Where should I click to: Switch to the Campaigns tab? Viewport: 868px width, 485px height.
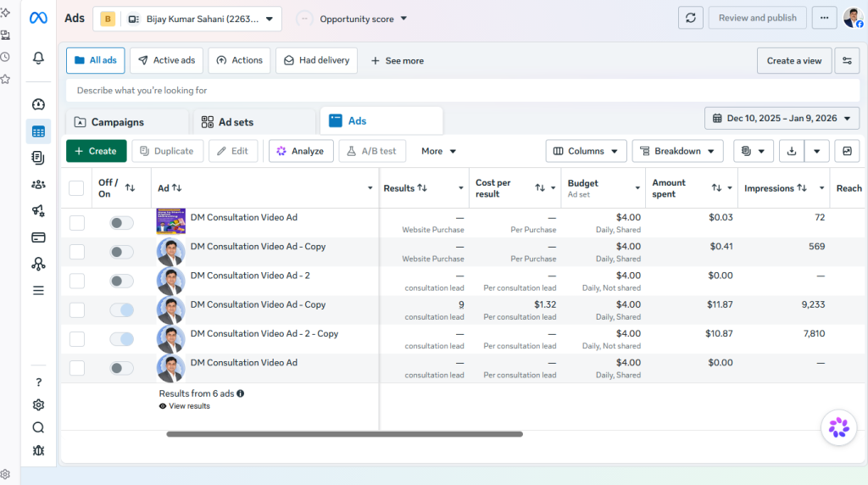pyautogui.click(x=127, y=122)
